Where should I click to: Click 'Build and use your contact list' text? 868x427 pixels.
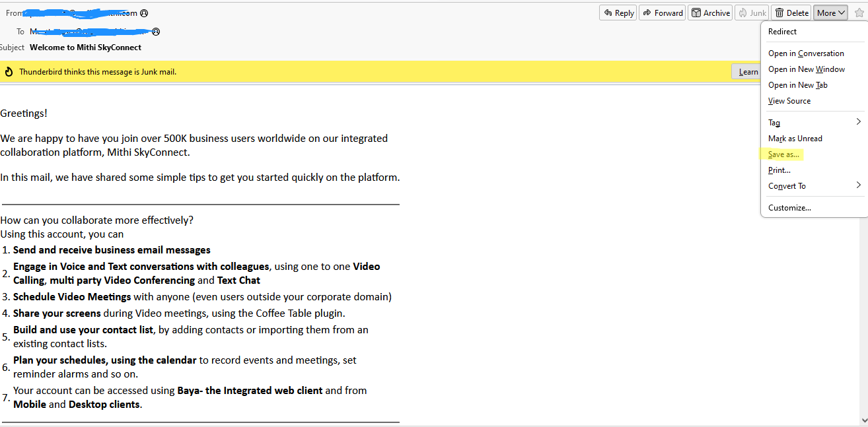[83, 329]
